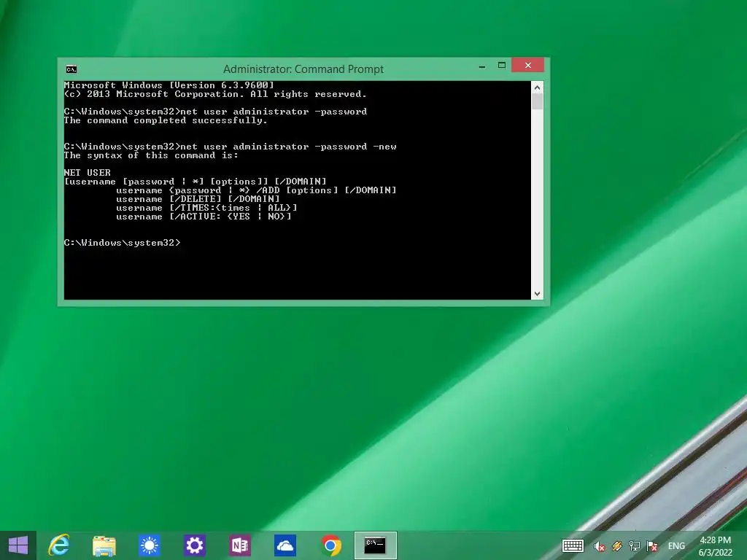Minimize the Command Prompt window
Viewport: 747px width, 560px height.
(482, 66)
